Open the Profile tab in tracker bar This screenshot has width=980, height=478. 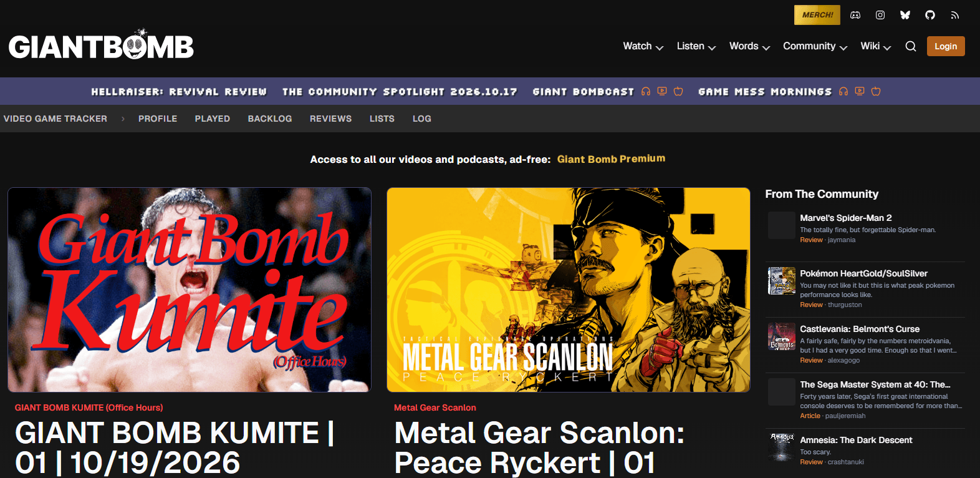tap(158, 119)
